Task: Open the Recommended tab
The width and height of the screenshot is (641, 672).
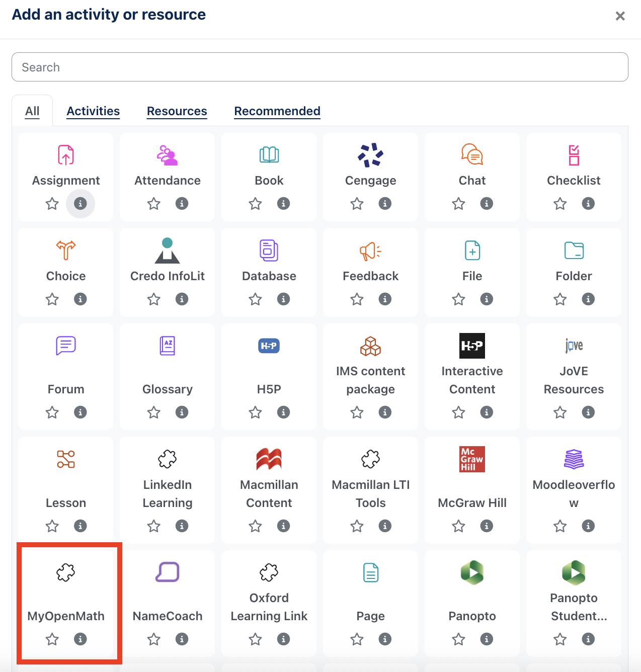Action: 277,111
